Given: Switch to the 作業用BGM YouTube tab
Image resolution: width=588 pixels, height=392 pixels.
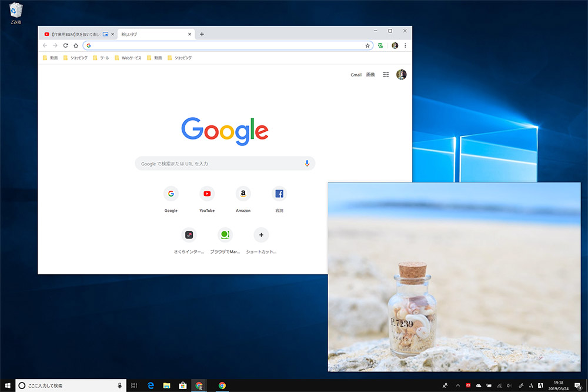Looking at the screenshot, I should click(x=76, y=34).
